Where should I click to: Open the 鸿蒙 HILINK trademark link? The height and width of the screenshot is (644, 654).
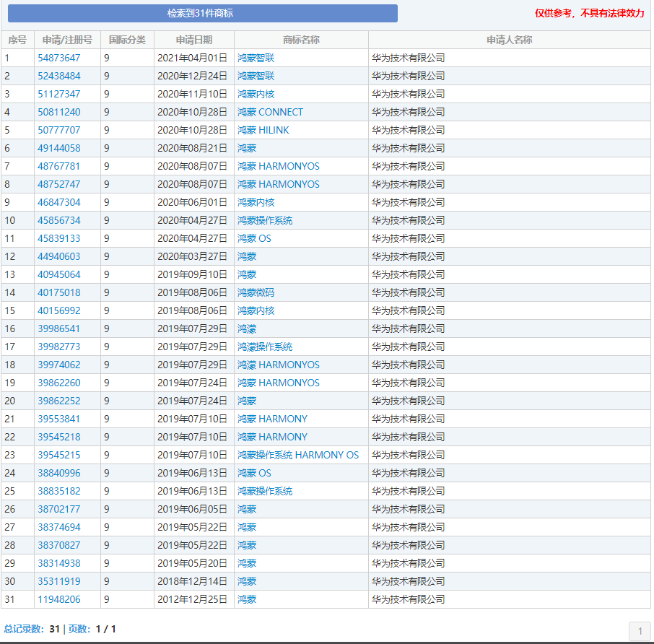263,130
